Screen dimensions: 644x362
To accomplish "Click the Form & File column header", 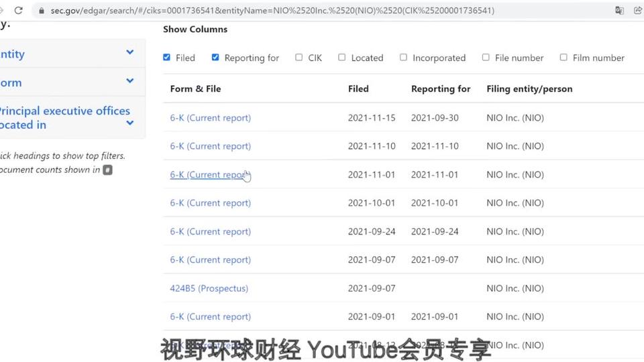I will coord(195,88).
